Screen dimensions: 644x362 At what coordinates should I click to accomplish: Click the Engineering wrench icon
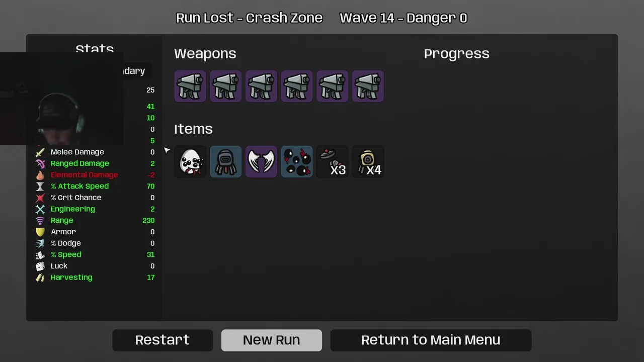[x=40, y=209]
